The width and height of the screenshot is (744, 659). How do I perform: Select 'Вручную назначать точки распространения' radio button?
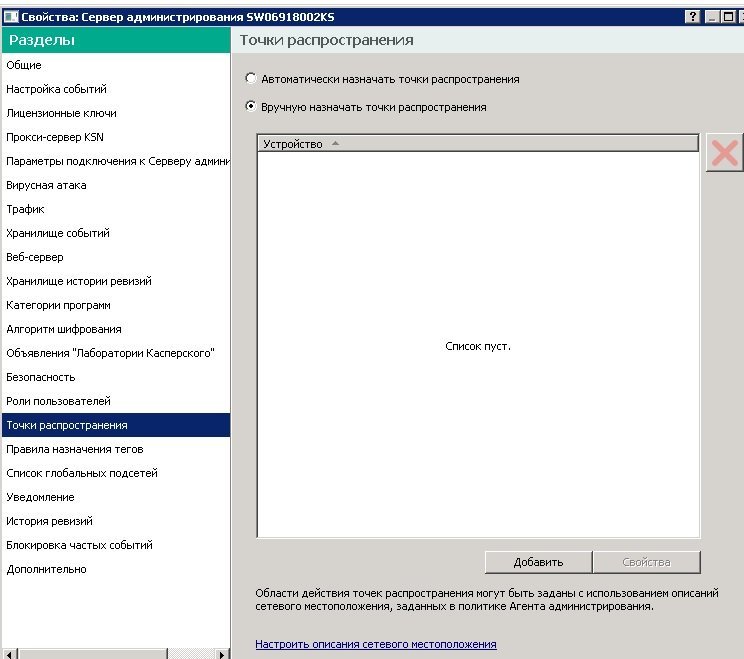[251, 106]
